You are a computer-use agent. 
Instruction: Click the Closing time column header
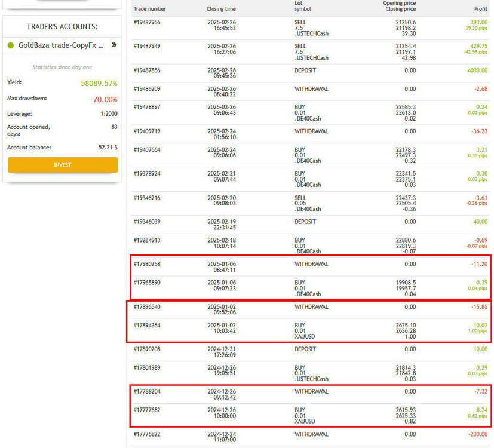221,9
